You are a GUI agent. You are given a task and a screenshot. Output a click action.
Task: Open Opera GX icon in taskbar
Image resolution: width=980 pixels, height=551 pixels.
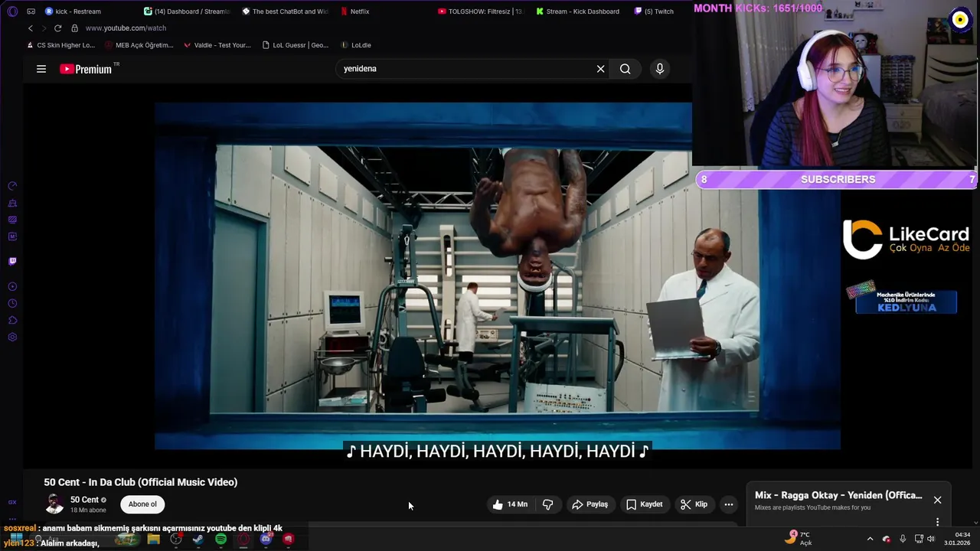243,540
